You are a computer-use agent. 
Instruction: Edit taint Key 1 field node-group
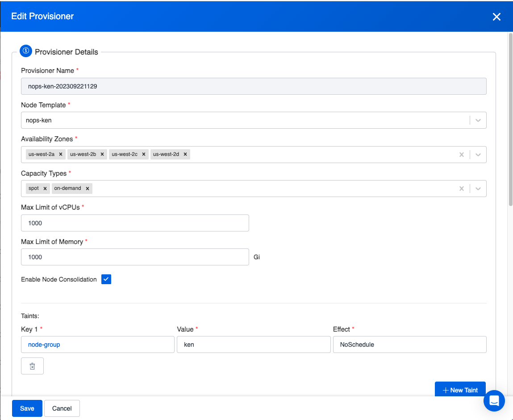(x=97, y=344)
